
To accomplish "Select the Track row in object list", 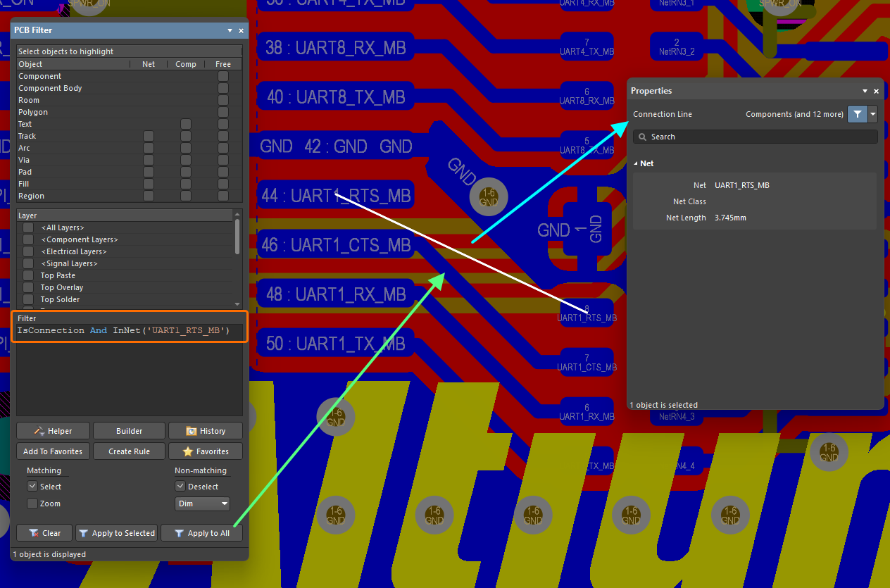I will click(x=130, y=136).
